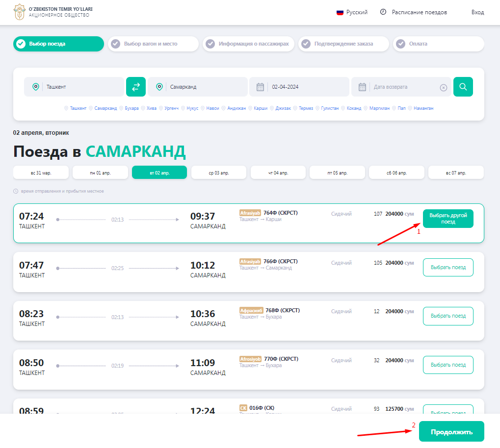Click the calendar icon beside 02-04-2024
Viewport: 500px width, 448px height.
point(261,87)
